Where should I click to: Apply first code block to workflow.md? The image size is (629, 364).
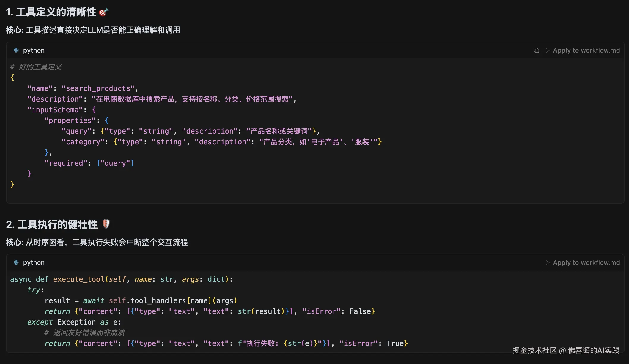point(586,50)
